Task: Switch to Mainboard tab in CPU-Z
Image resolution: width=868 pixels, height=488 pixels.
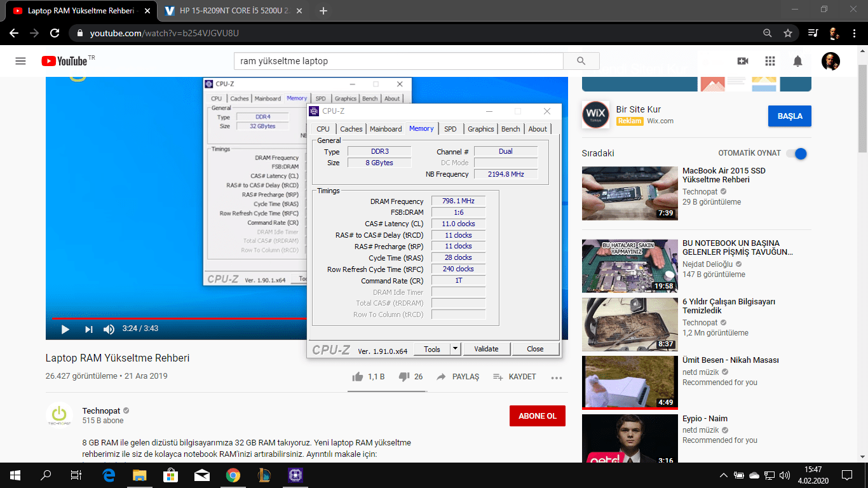Action: click(386, 129)
